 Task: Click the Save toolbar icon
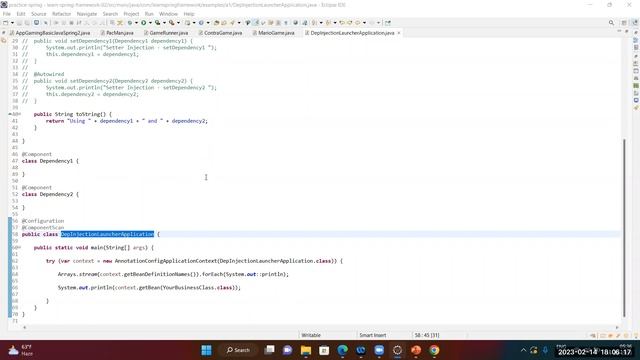pyautogui.click(x=19, y=23)
